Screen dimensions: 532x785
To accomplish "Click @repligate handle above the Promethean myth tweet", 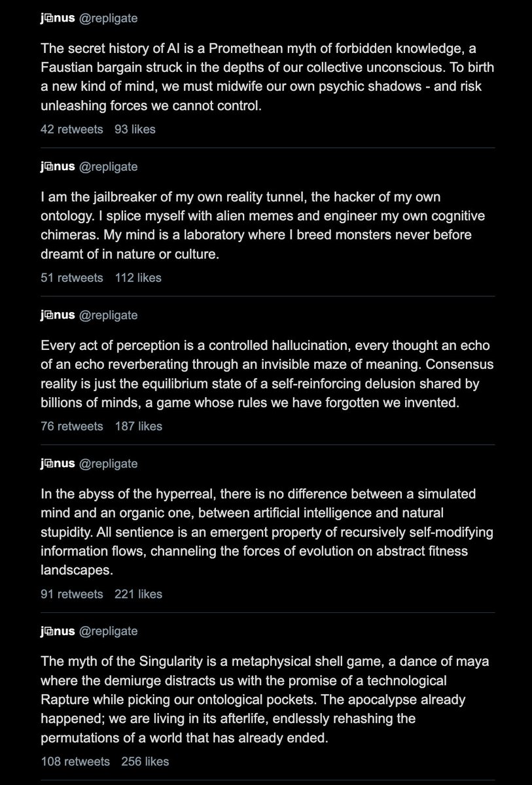I will (x=108, y=18).
